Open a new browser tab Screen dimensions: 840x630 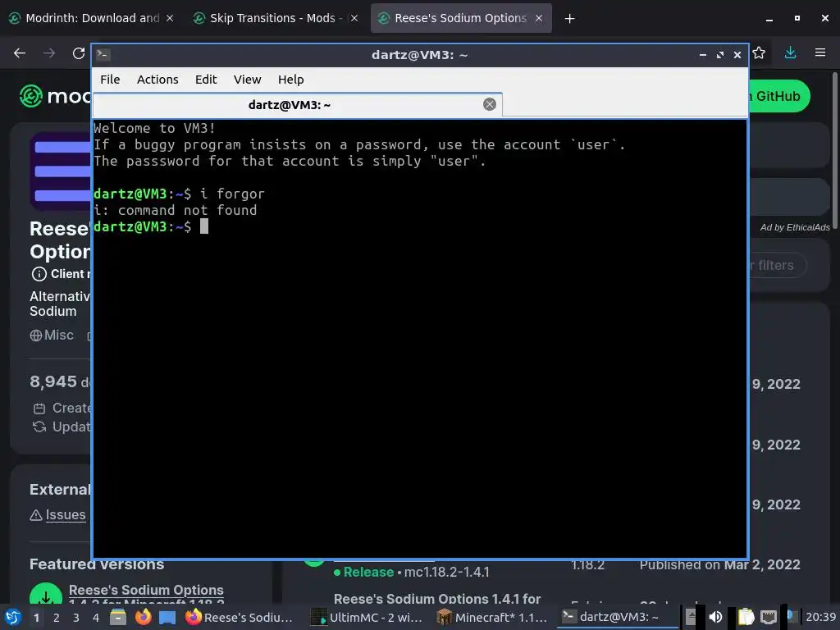point(569,19)
